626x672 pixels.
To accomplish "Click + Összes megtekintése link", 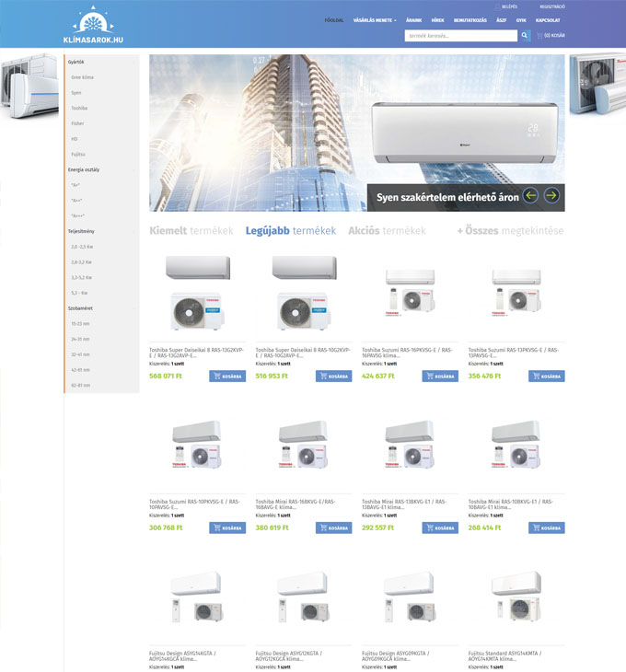I will pyautogui.click(x=510, y=230).
